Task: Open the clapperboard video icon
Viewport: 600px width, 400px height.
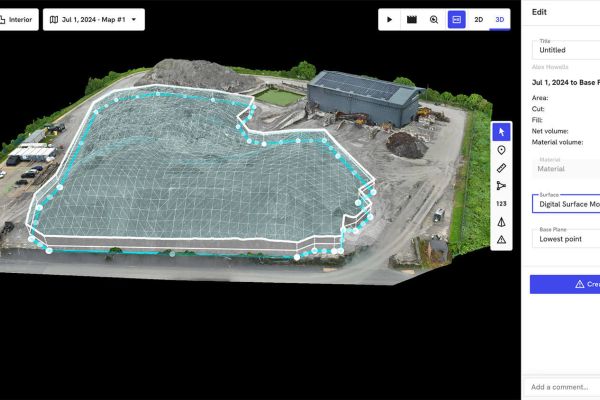Action: (411, 19)
